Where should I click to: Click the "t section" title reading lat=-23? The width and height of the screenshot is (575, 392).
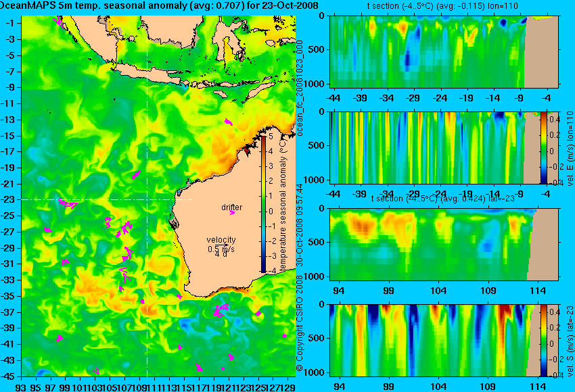click(x=443, y=198)
